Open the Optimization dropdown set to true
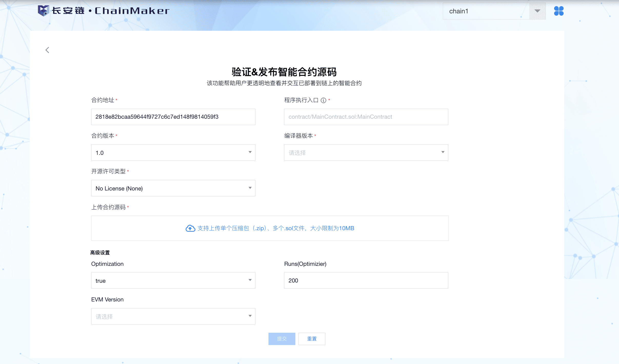The image size is (619, 364). pyautogui.click(x=173, y=280)
